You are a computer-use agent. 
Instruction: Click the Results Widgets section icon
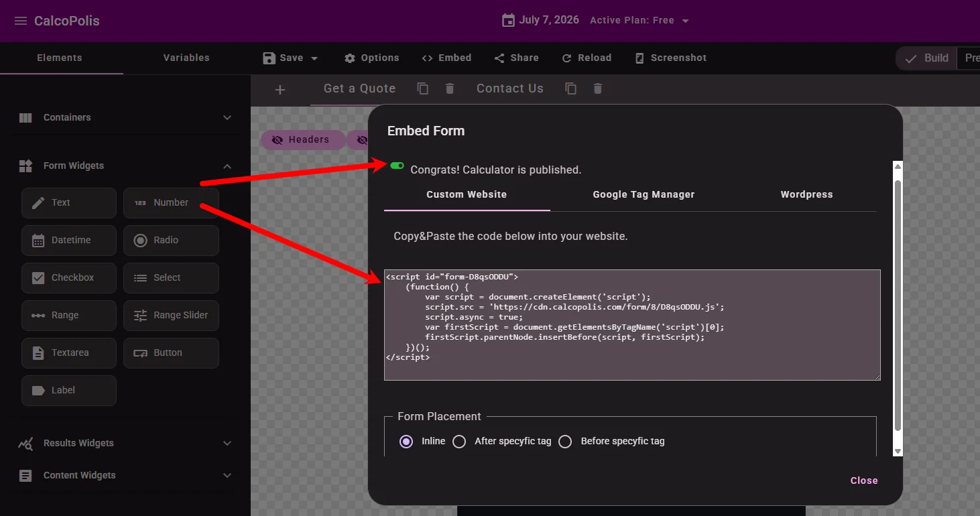click(25, 443)
